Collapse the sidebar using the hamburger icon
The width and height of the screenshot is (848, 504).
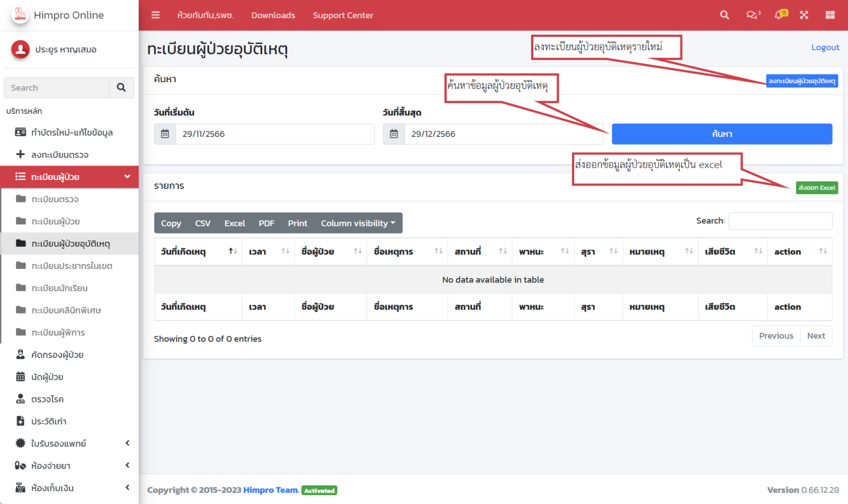pos(155,15)
